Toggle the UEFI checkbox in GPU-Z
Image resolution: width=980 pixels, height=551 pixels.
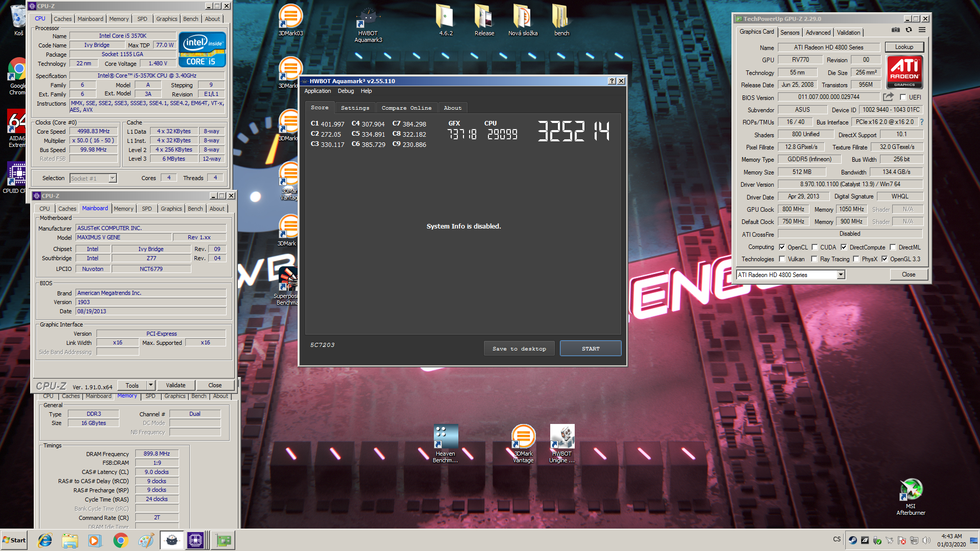pos(903,97)
